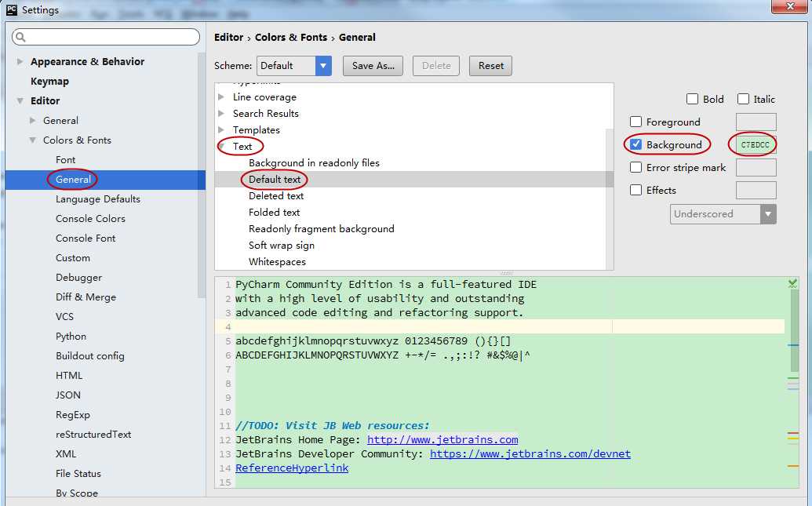Select VCS color settings
Screen dimensions: 812x506
(x=65, y=316)
